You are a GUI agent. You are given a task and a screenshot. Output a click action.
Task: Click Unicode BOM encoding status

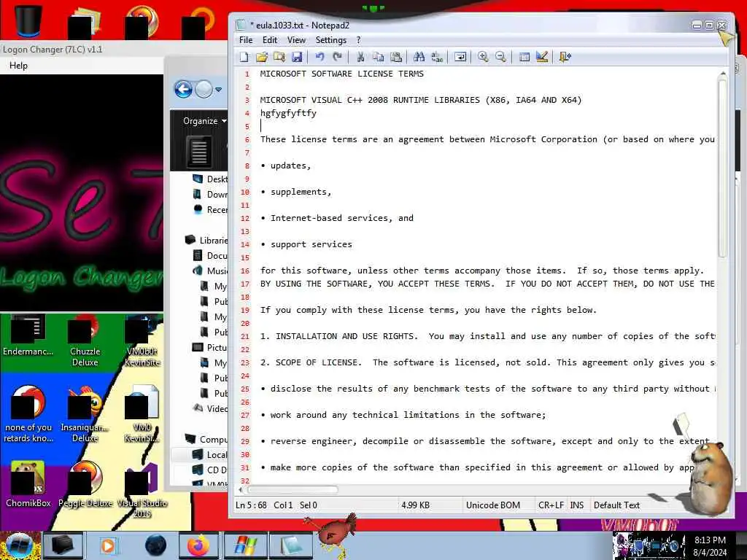493,505
